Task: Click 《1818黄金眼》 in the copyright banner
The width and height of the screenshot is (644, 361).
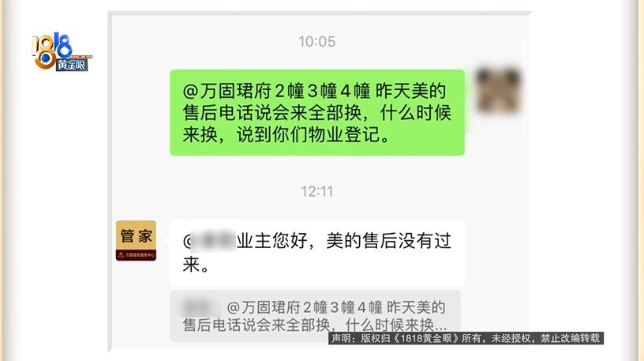Action: click(x=425, y=338)
